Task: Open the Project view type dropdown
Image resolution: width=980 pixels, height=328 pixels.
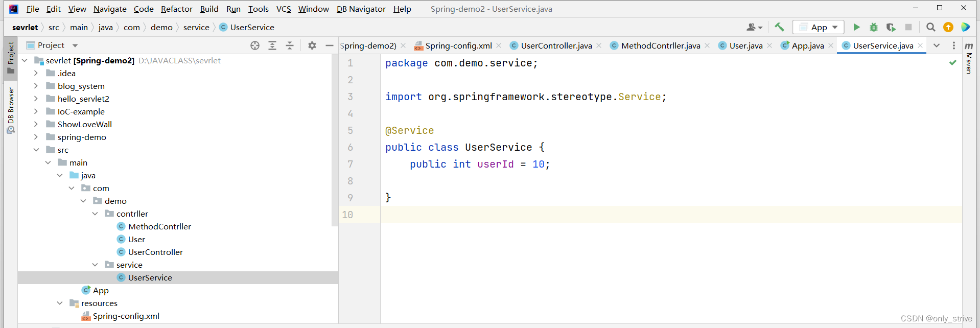Action: pos(75,45)
